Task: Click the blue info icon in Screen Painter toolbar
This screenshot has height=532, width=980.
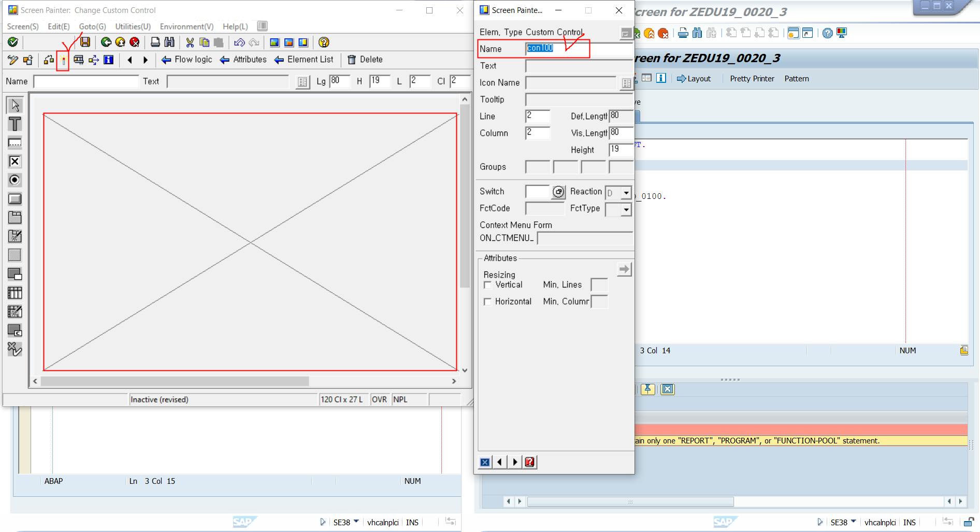Action: (x=108, y=60)
